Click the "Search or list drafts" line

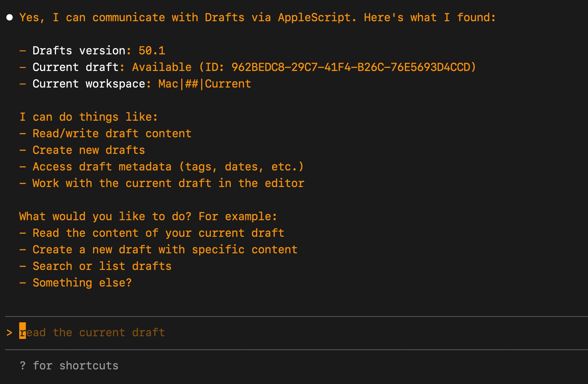(x=102, y=266)
